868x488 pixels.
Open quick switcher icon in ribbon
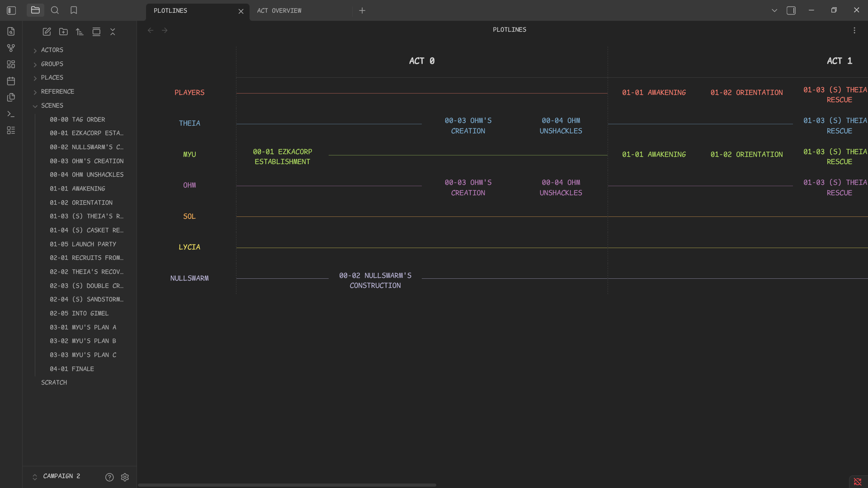click(x=11, y=31)
